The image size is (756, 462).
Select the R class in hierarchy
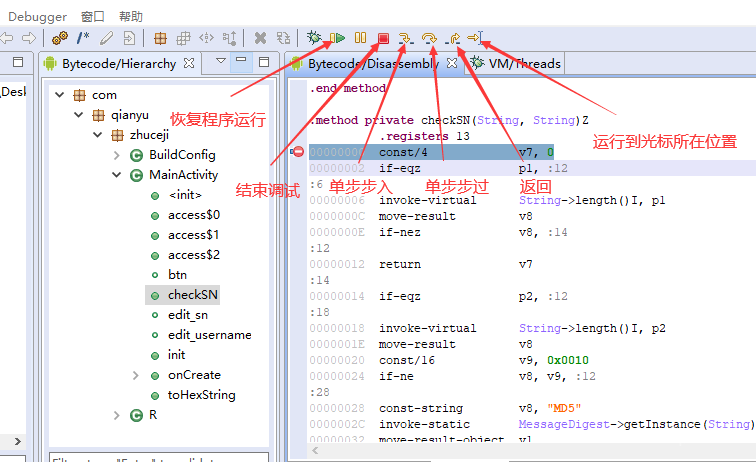click(x=153, y=415)
